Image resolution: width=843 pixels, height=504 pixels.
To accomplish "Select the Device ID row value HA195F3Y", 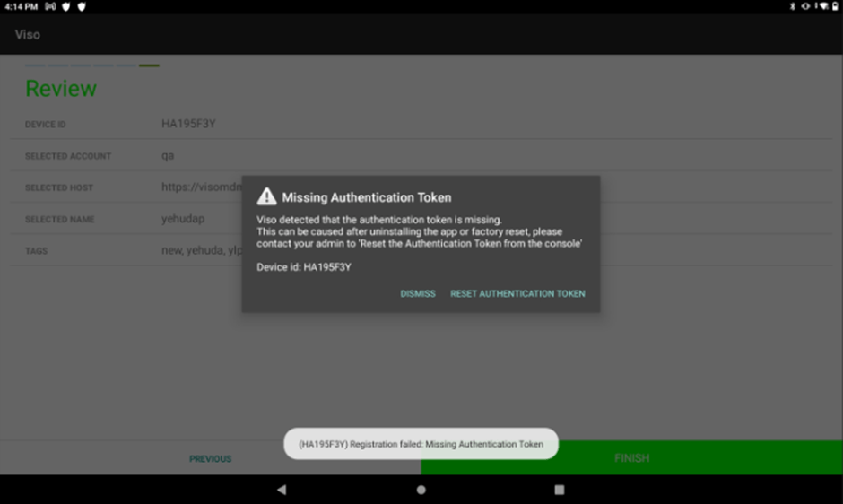I will [x=188, y=124].
